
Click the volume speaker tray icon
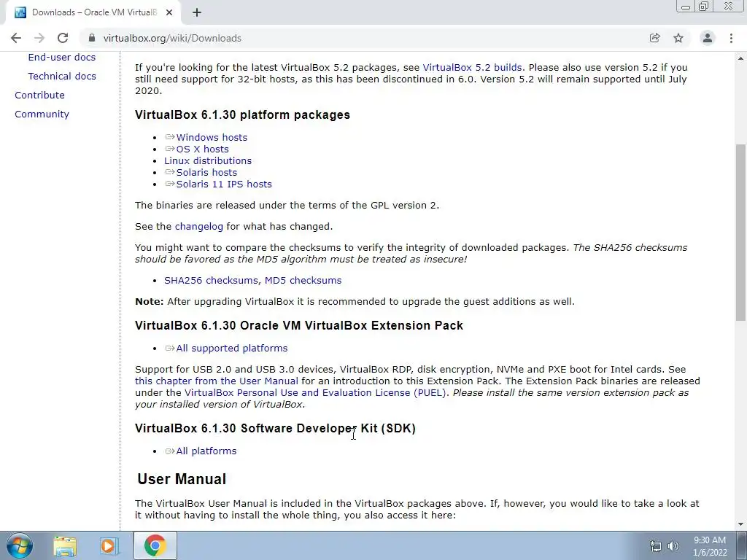(x=673, y=546)
